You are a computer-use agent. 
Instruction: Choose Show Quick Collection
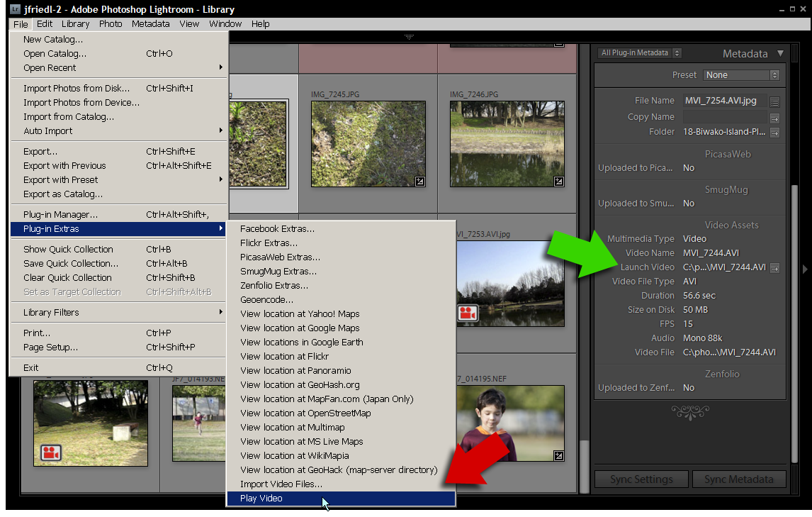coord(119,250)
